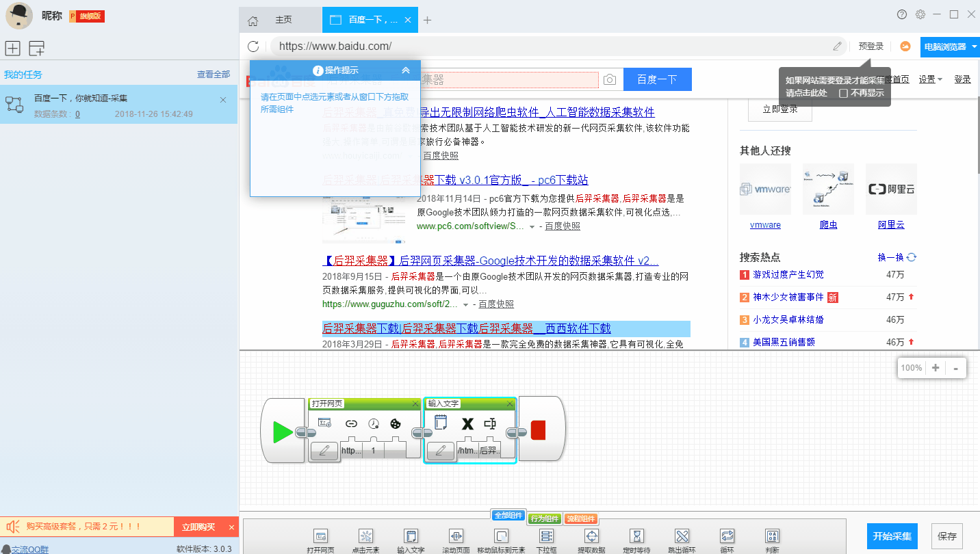
Task: Click text cursor icon in 输入文字 block
Action: click(489, 423)
